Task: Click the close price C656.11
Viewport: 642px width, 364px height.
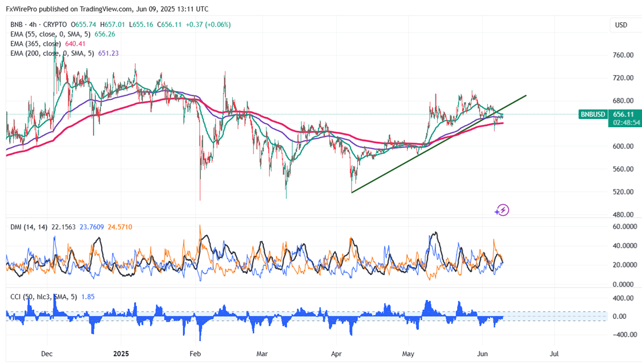Action: click(169, 25)
